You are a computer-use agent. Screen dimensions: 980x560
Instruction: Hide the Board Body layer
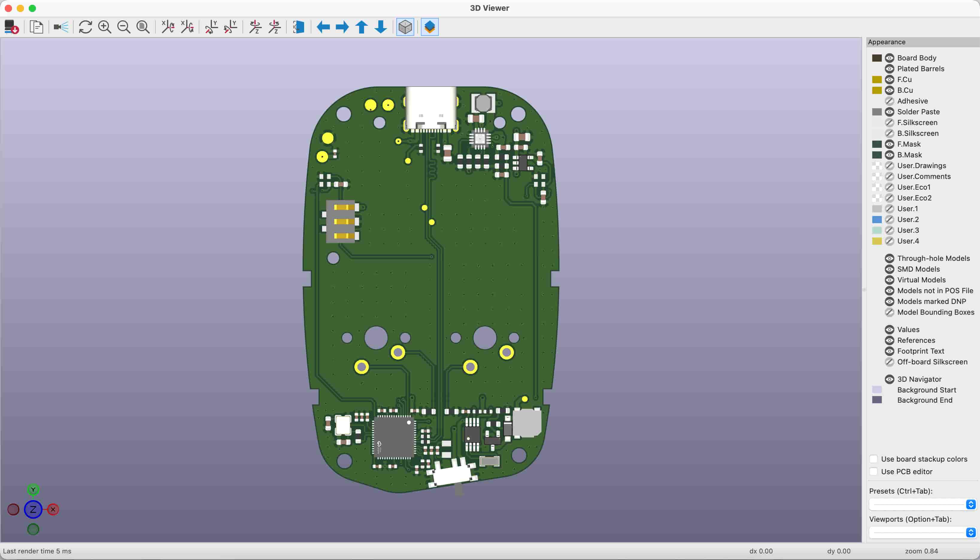[x=889, y=58]
